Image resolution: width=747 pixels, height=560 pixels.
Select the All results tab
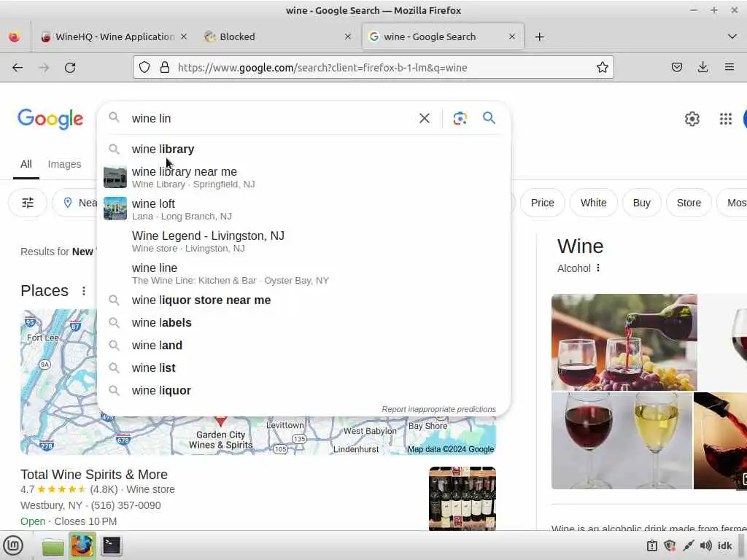[x=26, y=164]
